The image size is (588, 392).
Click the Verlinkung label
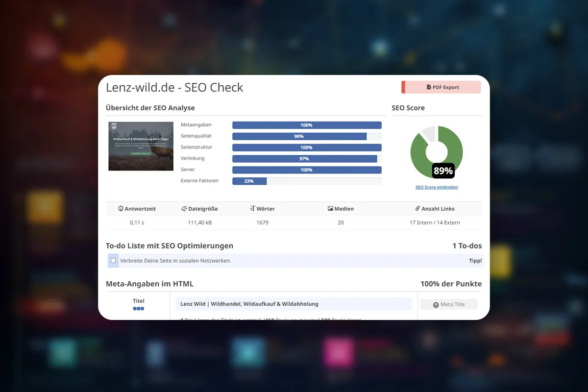pos(193,158)
